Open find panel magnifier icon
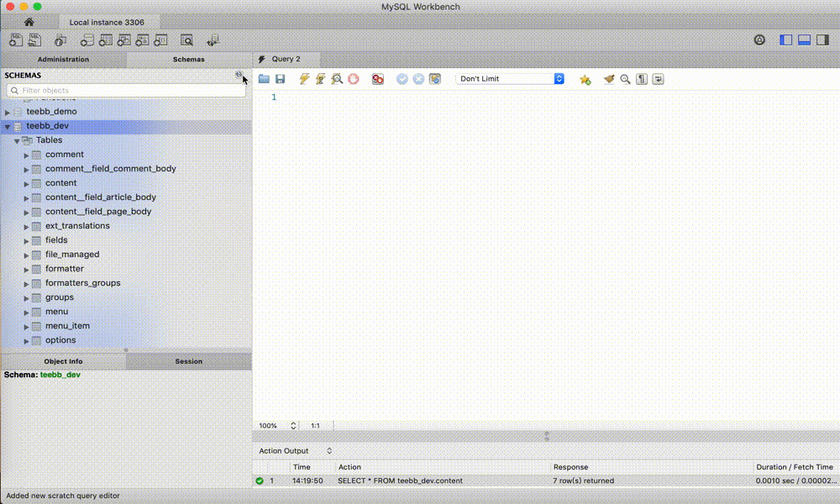This screenshot has width=840, height=504. pos(625,79)
